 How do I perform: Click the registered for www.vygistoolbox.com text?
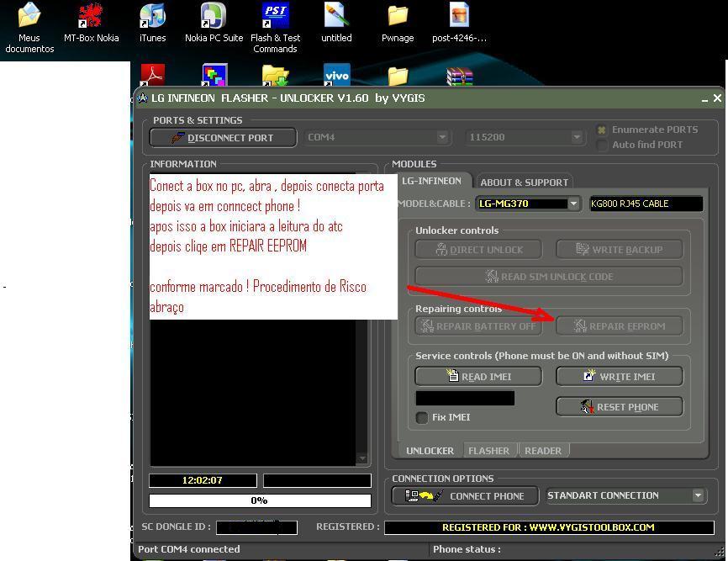[x=548, y=527]
